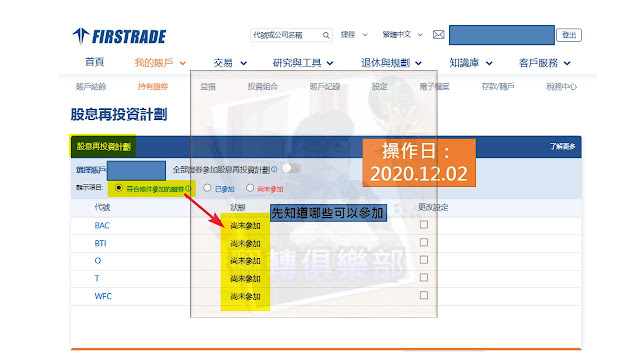This screenshot has height=360, width=640.
Task: Click the info icon beside 符合條件參加的證券
Action: point(188,189)
